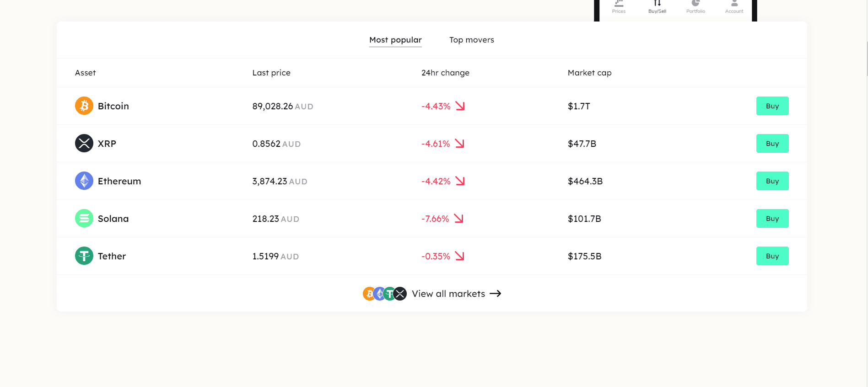Click the arrow beside View all markets
This screenshot has height=387, width=868.
[496, 294]
